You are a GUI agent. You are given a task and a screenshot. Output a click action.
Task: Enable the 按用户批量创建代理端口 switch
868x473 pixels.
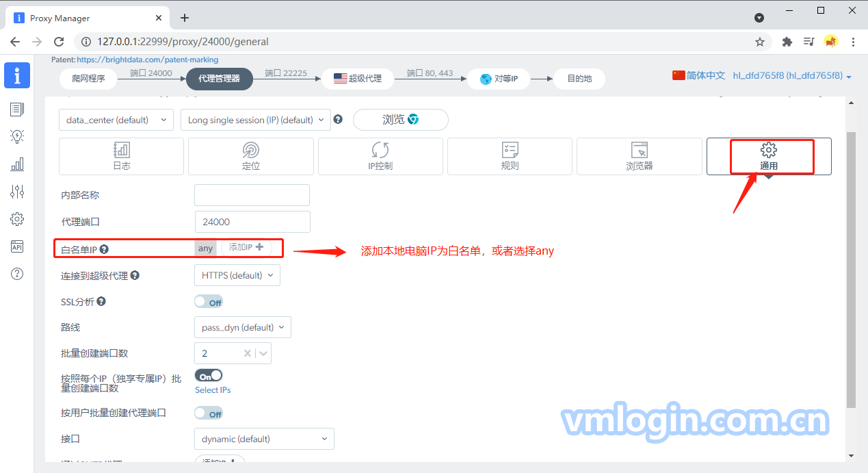pyautogui.click(x=209, y=413)
